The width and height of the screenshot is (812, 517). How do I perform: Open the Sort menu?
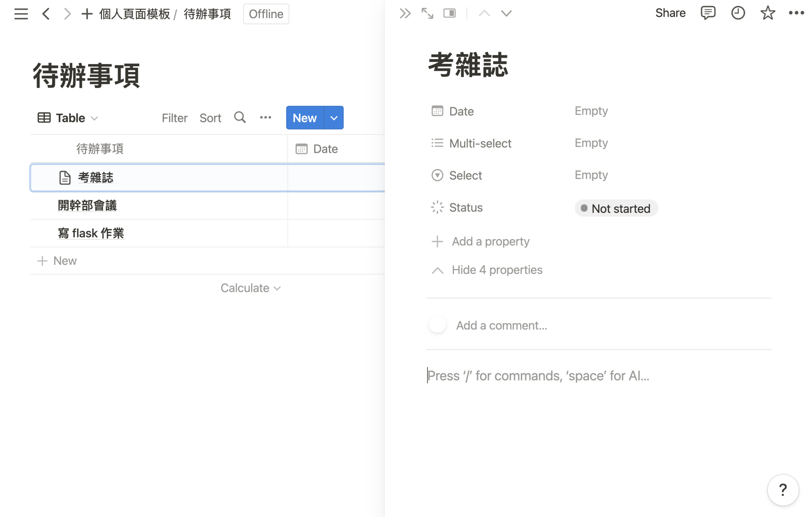click(210, 118)
